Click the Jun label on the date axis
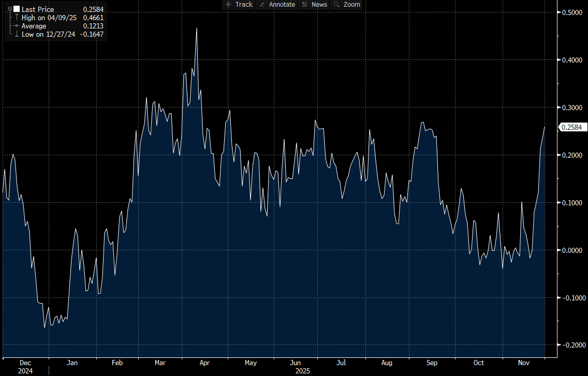 tap(295, 363)
